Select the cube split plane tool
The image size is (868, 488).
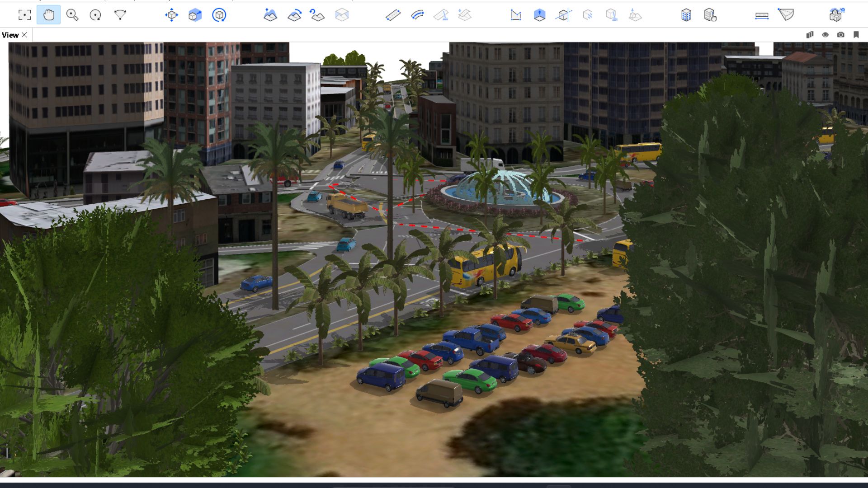tap(564, 15)
